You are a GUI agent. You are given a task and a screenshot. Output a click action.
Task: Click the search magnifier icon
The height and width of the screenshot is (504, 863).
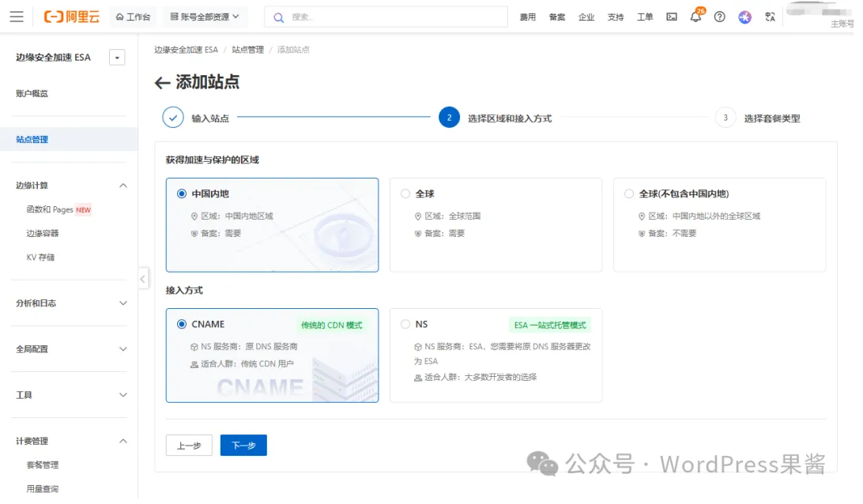(x=277, y=16)
